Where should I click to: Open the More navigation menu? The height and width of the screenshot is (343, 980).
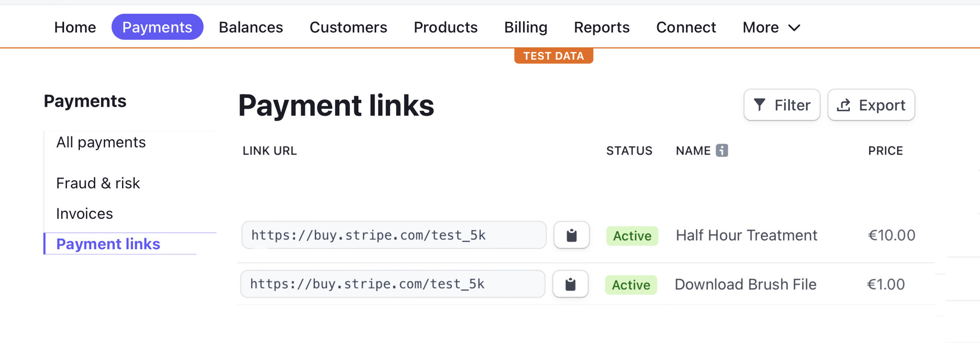pos(760,27)
